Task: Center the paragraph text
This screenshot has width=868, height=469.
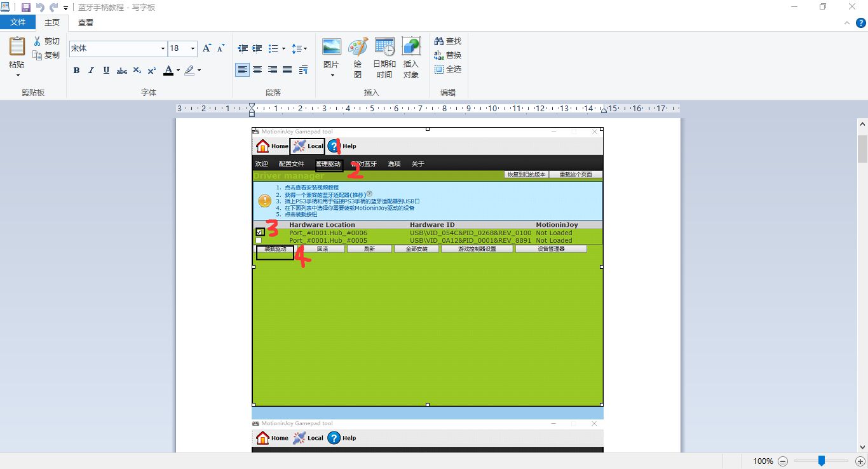Action: 257,70
